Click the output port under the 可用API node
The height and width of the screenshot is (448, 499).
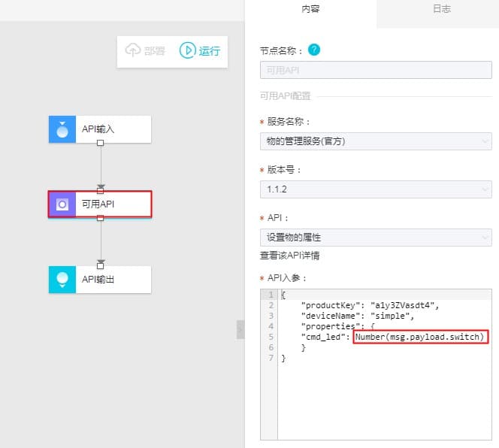(x=100, y=218)
